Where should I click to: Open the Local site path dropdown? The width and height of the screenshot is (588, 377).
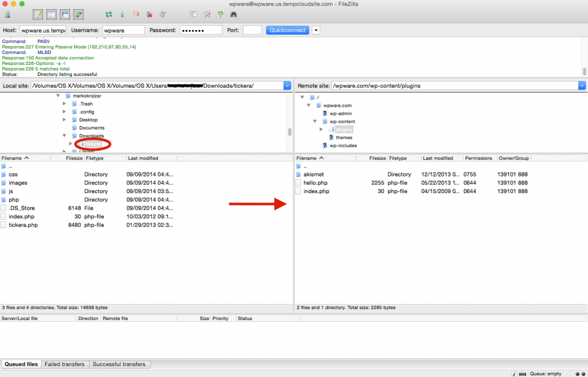click(x=287, y=86)
